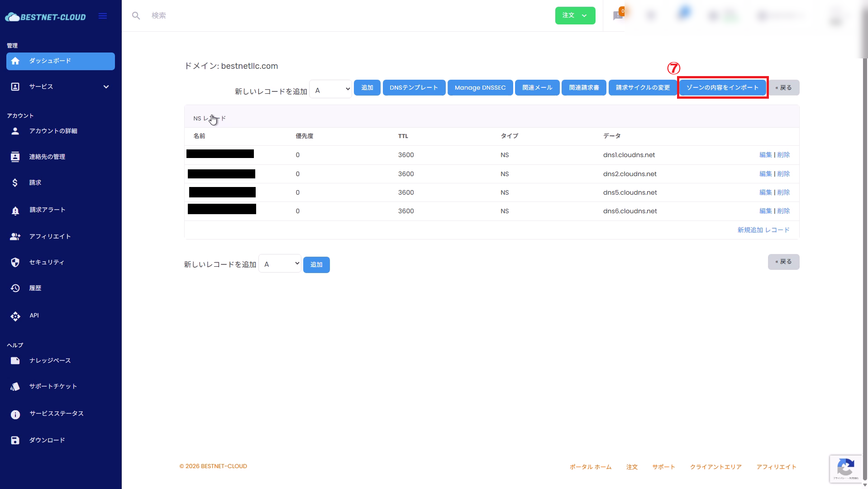This screenshot has width=868, height=489.
Task: Click Manage DNSSEC button
Action: click(480, 88)
